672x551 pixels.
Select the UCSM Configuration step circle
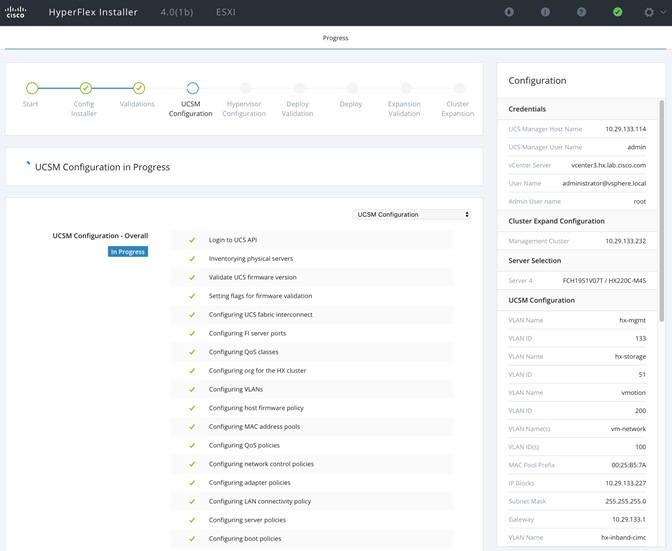tap(192, 88)
